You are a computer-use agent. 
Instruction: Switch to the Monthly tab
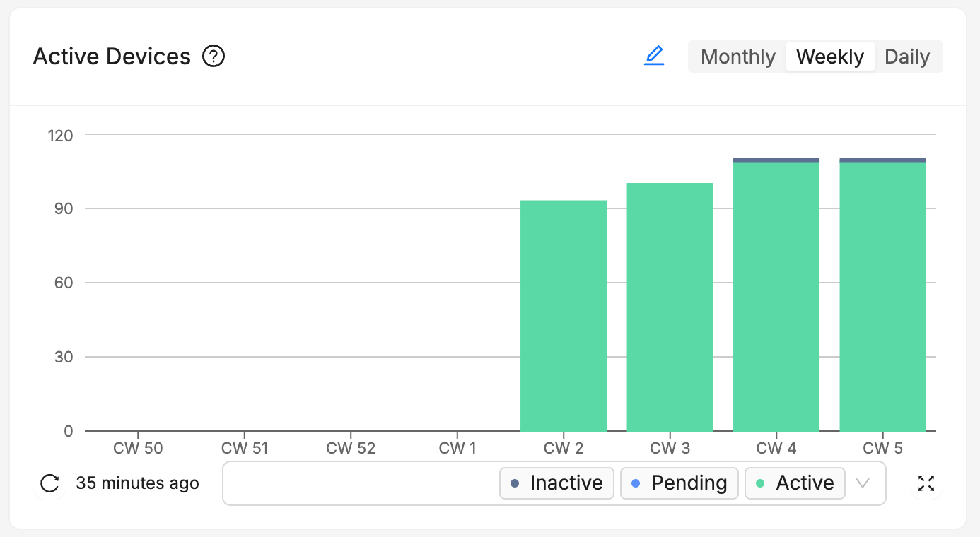tap(737, 56)
